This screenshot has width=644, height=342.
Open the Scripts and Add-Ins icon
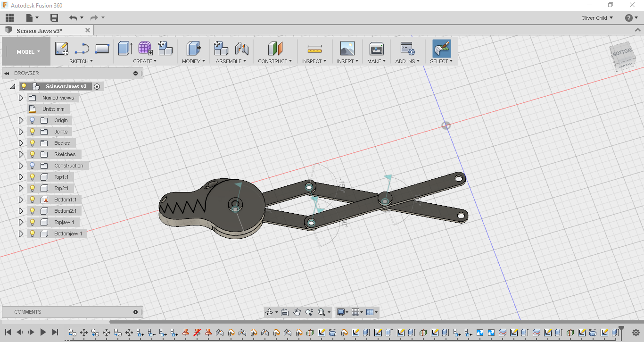[x=407, y=49]
